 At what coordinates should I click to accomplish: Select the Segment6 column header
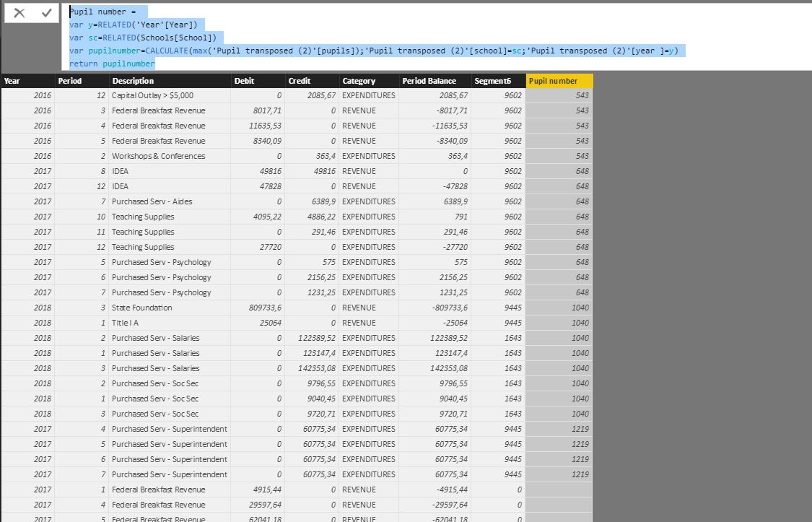(498, 81)
